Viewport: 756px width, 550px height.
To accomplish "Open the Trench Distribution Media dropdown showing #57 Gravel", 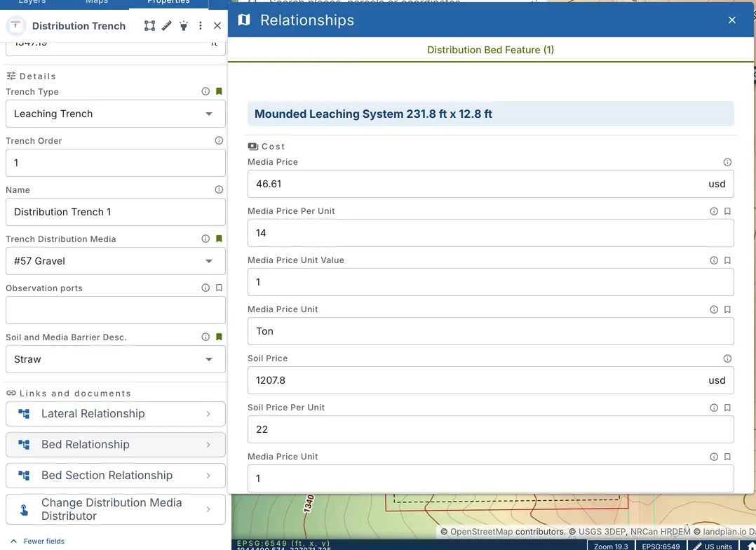I will (116, 261).
